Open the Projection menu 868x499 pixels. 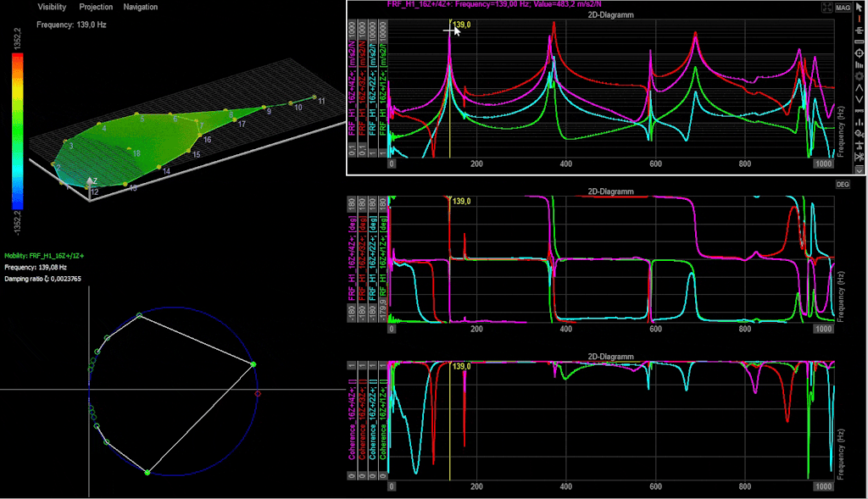coord(96,7)
